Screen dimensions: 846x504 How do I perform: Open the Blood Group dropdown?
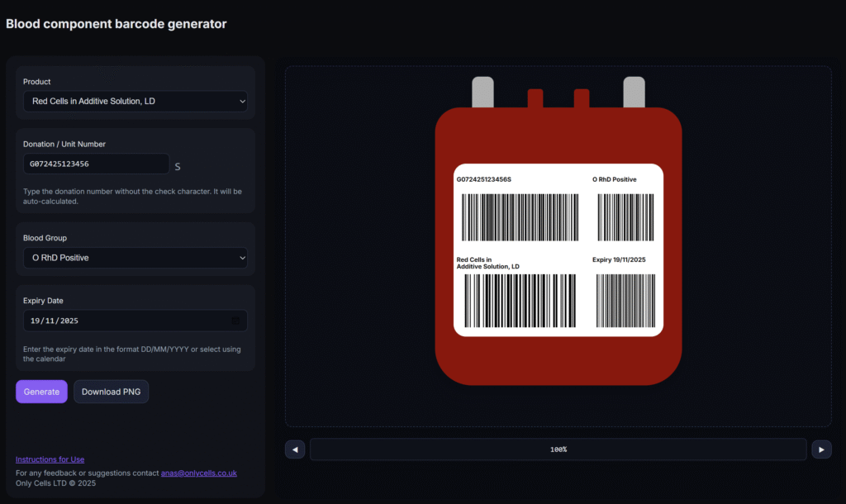click(x=135, y=258)
